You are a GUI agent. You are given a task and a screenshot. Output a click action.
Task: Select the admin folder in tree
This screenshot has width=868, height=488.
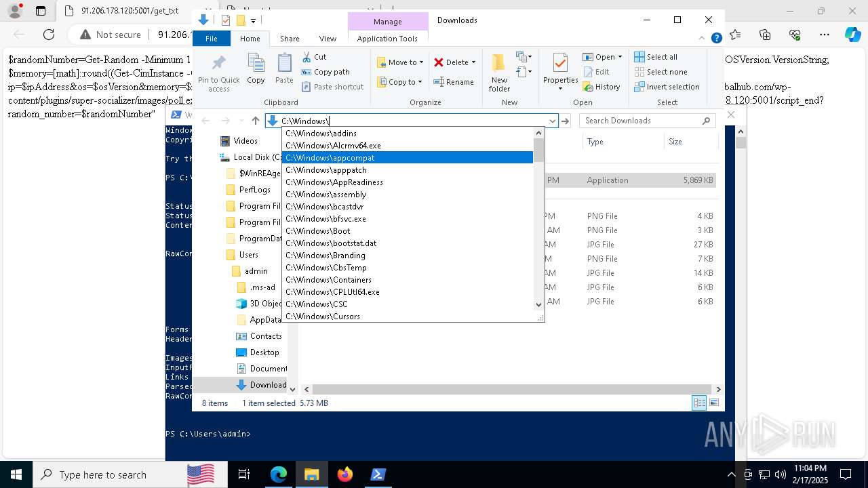[250, 271]
